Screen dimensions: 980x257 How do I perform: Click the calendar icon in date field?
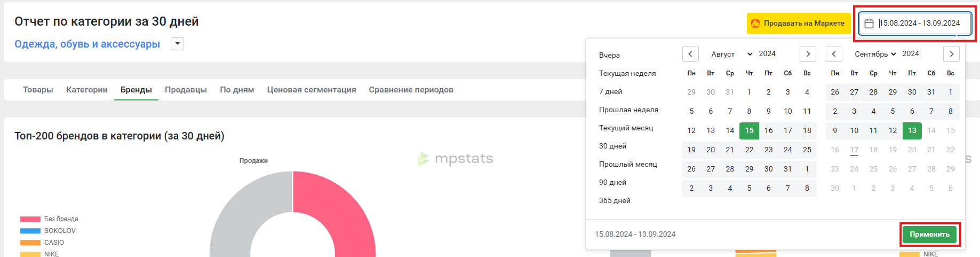869,24
